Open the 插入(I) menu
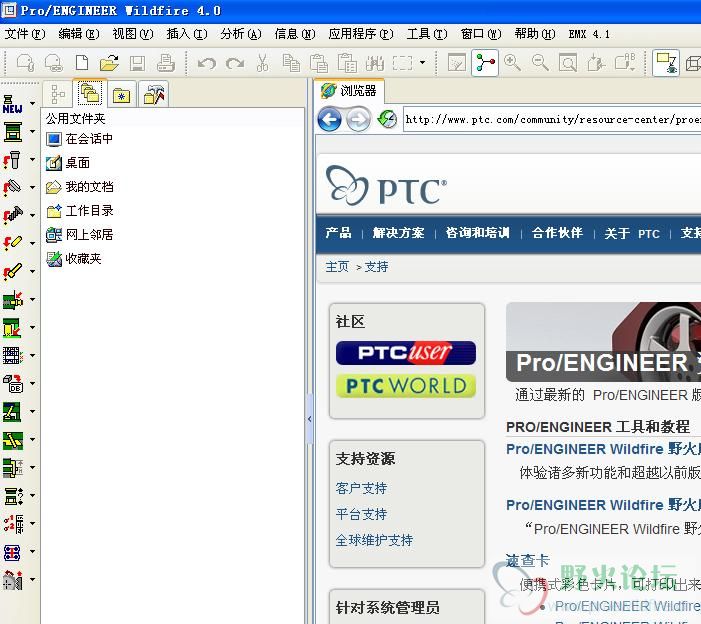Viewport: 701px width, 624px height. (187, 34)
